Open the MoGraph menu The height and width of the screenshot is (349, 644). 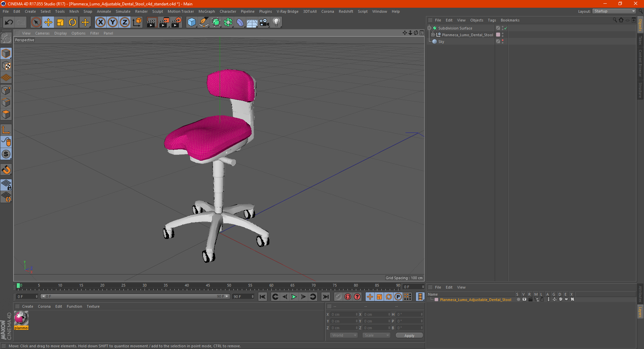pos(207,11)
